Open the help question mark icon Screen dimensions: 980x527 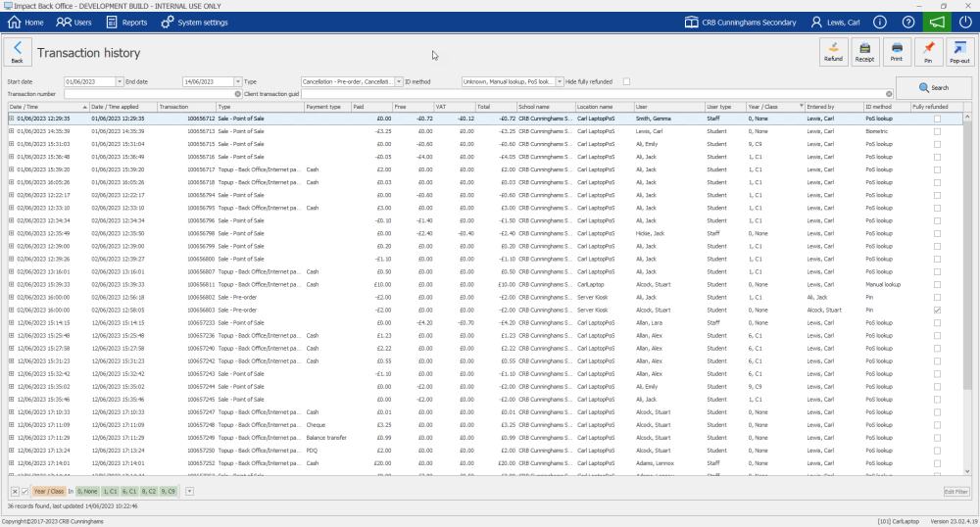pyautogui.click(x=908, y=22)
